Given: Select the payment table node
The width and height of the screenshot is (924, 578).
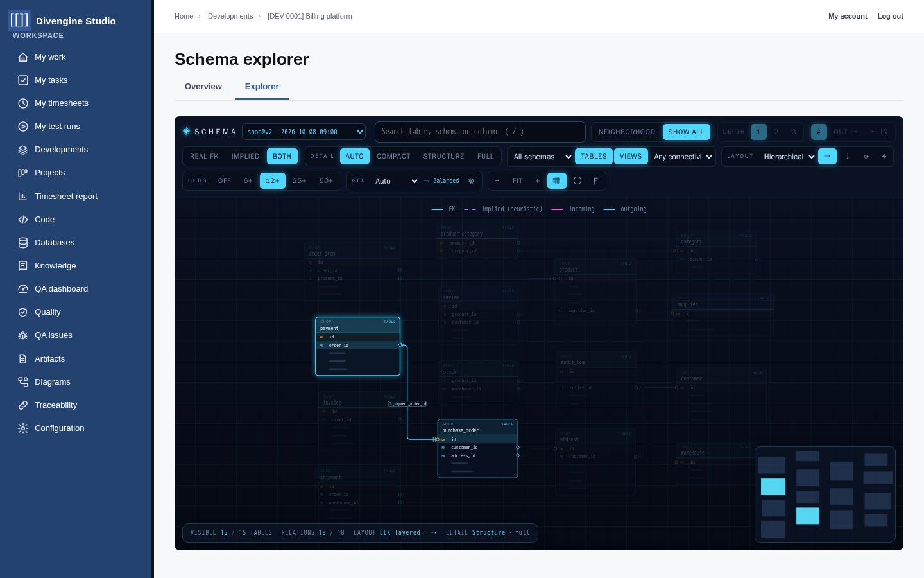Looking at the screenshot, I should point(357,346).
